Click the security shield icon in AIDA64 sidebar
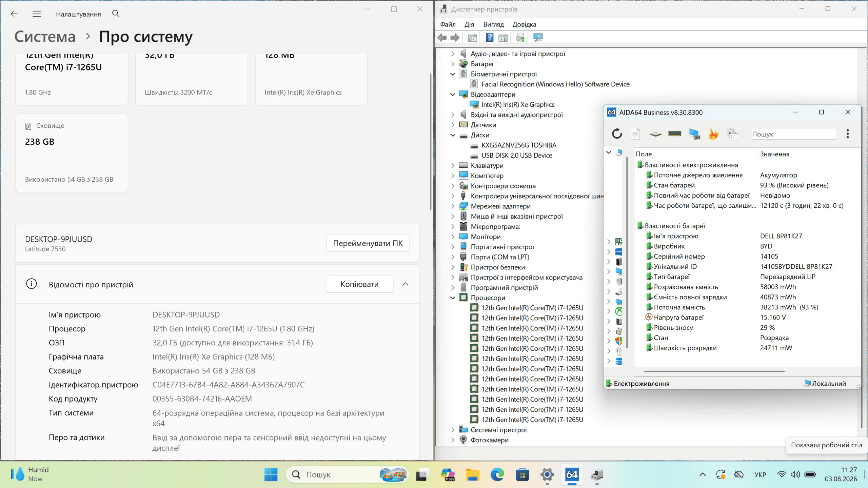868x488 pixels. pyautogui.click(x=619, y=341)
